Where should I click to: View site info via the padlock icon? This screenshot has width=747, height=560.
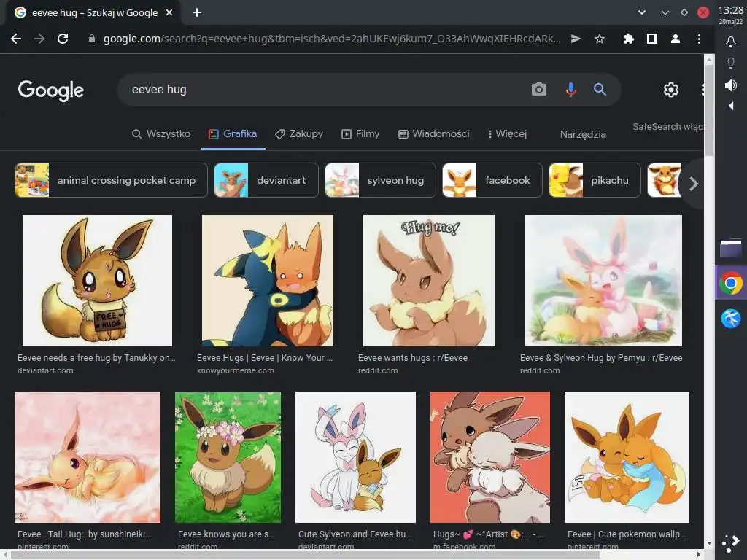tap(91, 39)
